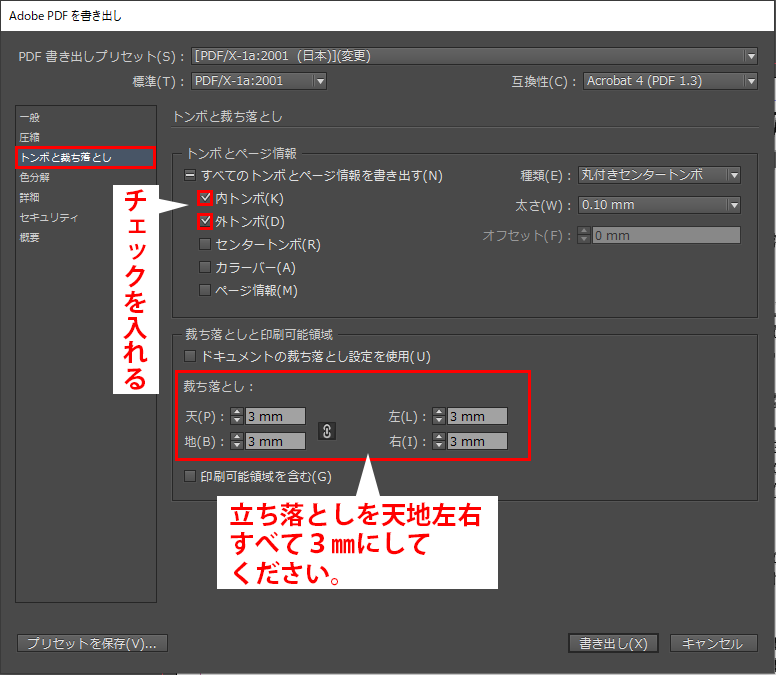
Task: Click オフセット(F) 0 mm field
Action: click(666, 235)
